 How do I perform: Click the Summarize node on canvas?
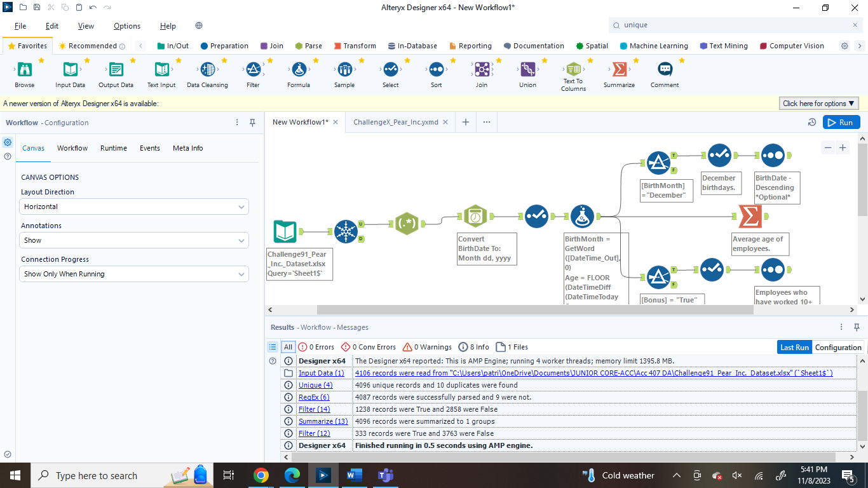(750, 217)
